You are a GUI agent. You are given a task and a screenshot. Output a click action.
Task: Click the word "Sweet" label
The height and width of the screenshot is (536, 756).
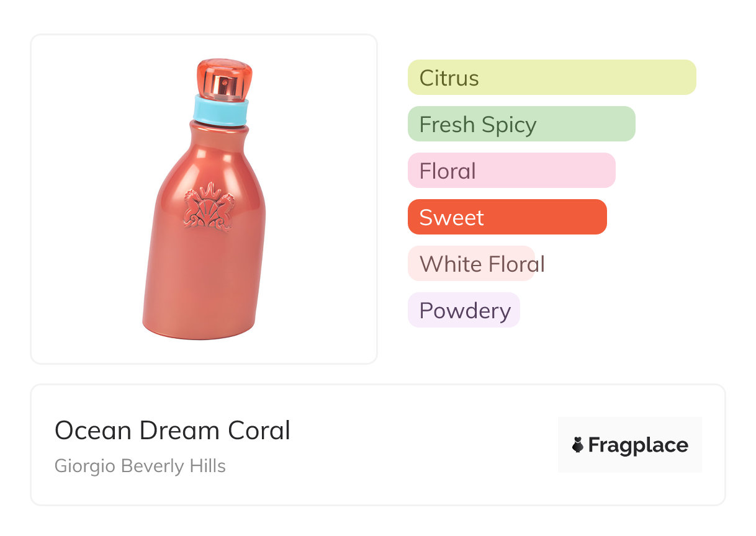click(451, 217)
